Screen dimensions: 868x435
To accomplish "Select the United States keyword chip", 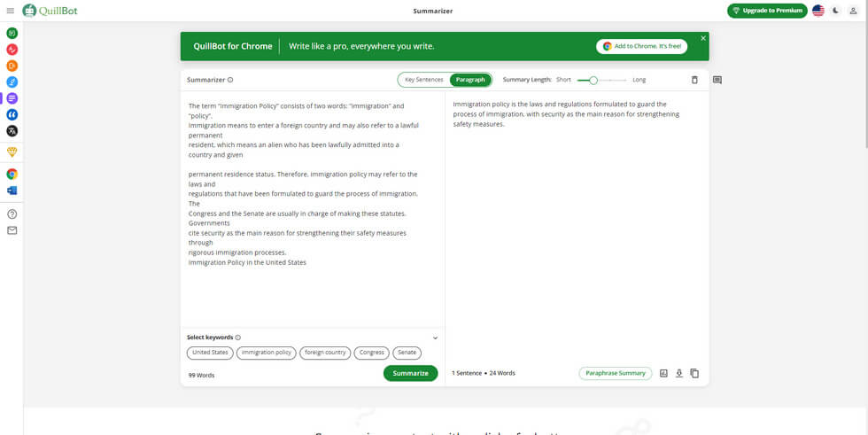I will point(210,353).
